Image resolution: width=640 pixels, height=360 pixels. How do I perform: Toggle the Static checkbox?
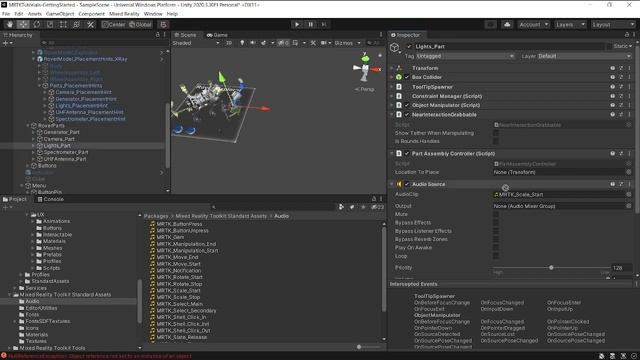pyautogui.click(x=609, y=47)
